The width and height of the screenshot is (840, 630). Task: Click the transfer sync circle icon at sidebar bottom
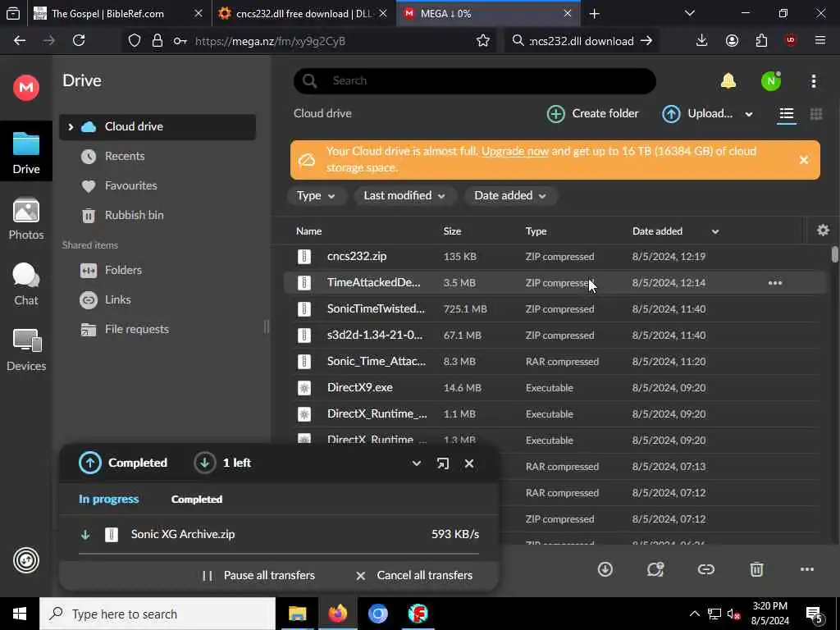click(26, 560)
